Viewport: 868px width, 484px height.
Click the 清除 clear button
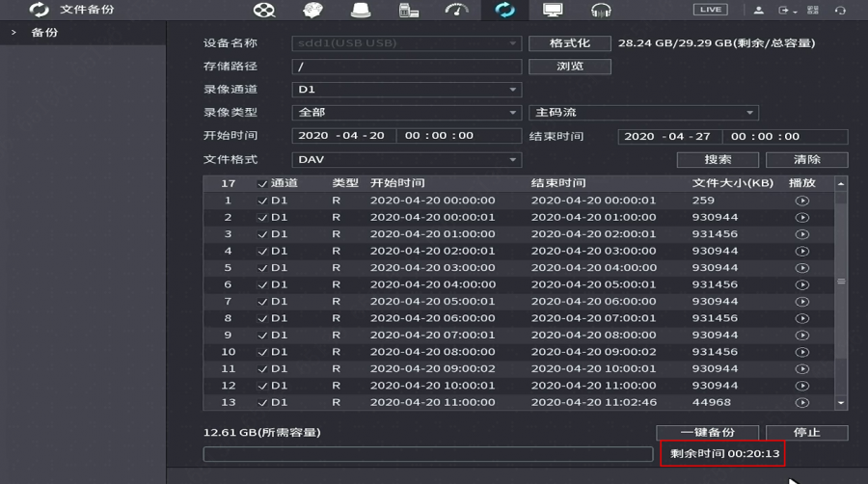806,160
